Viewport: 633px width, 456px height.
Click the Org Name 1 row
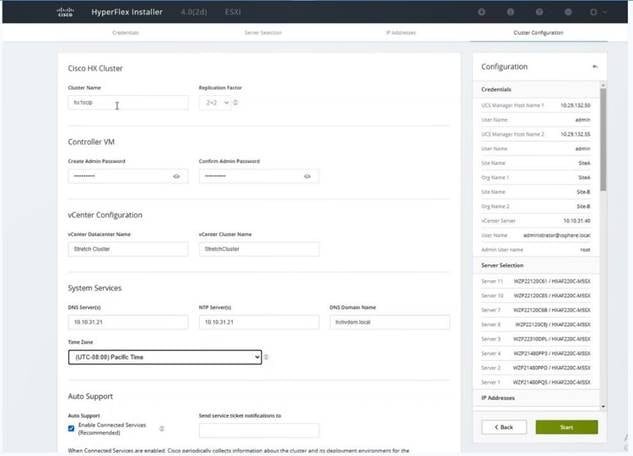(536, 178)
